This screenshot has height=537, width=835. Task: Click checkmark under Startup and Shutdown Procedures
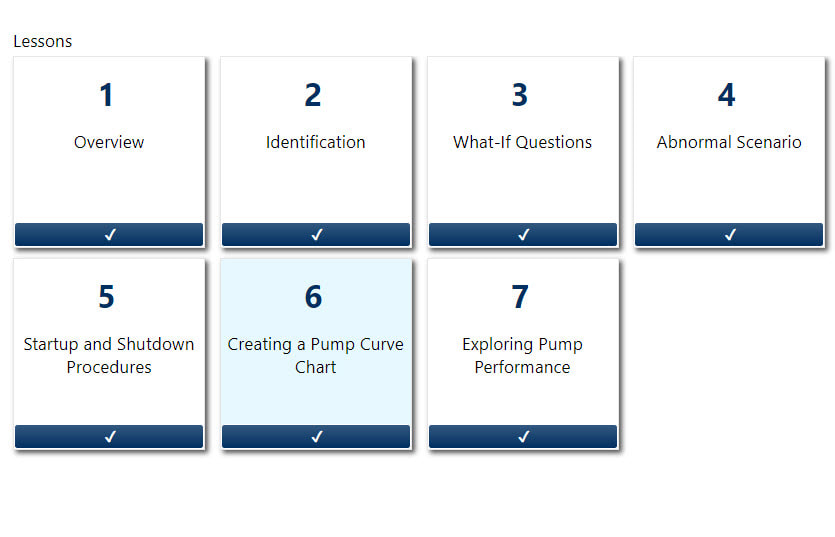tap(109, 436)
